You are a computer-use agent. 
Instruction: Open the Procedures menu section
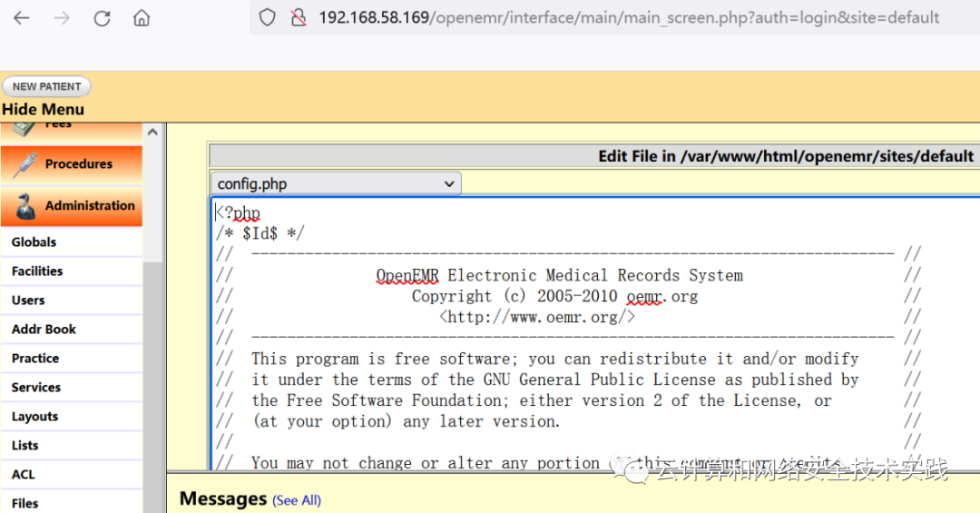click(x=72, y=164)
